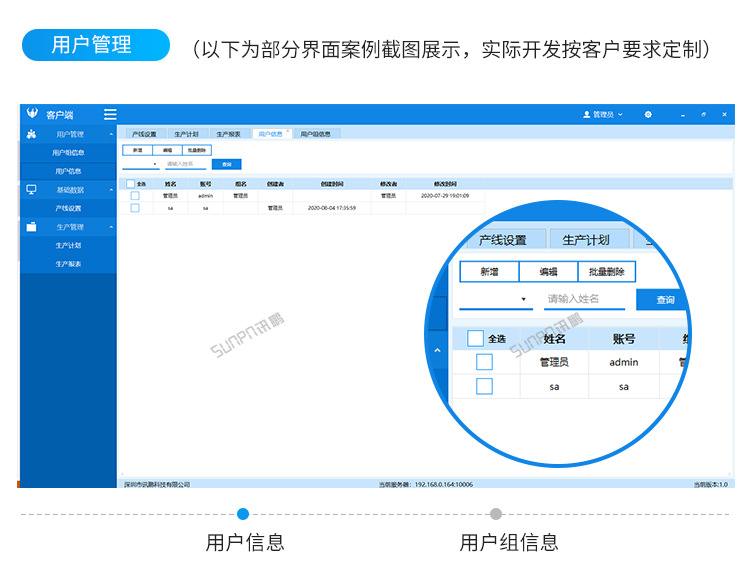The width and height of the screenshot is (750, 580).
Task: Click the 当前版本:1.0 status bar text
Action: pyautogui.click(x=711, y=484)
